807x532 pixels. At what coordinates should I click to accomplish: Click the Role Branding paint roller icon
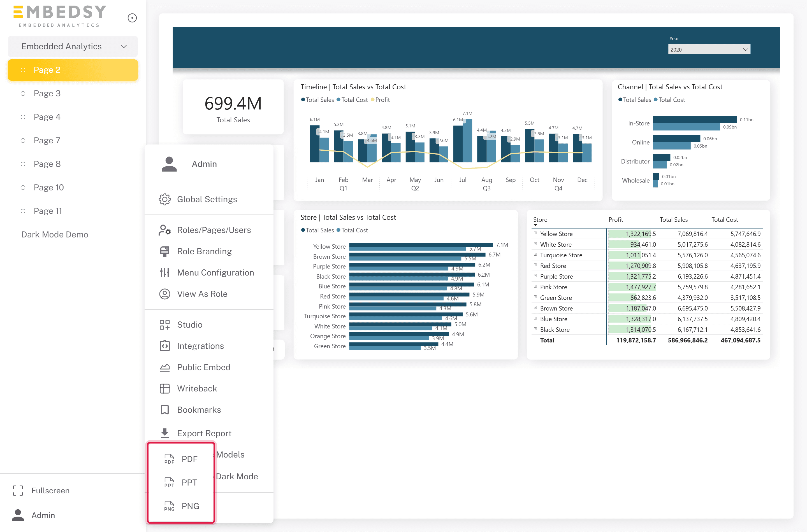tap(165, 251)
